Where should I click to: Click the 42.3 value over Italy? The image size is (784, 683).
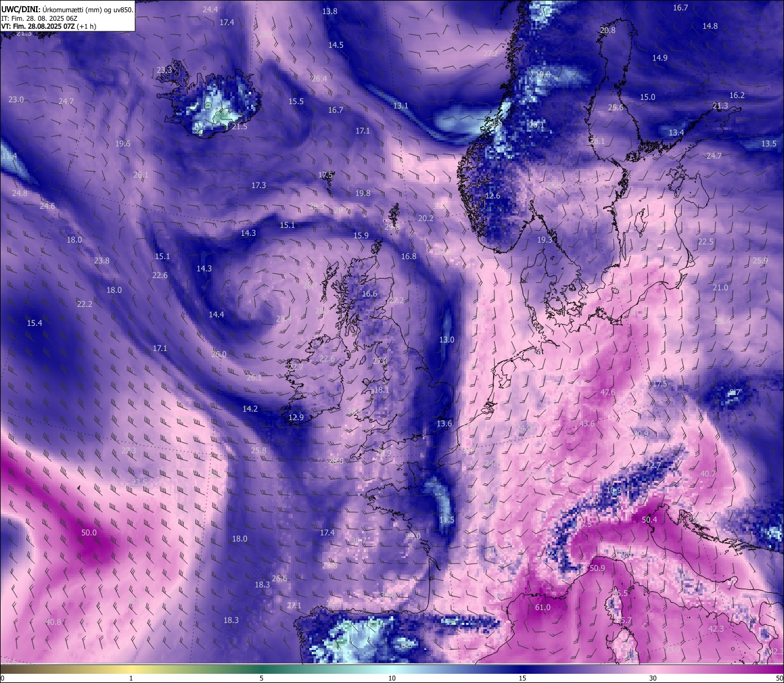[716, 628]
